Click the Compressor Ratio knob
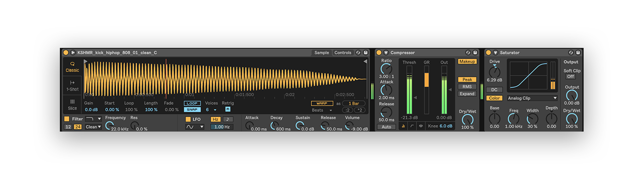 386,69
